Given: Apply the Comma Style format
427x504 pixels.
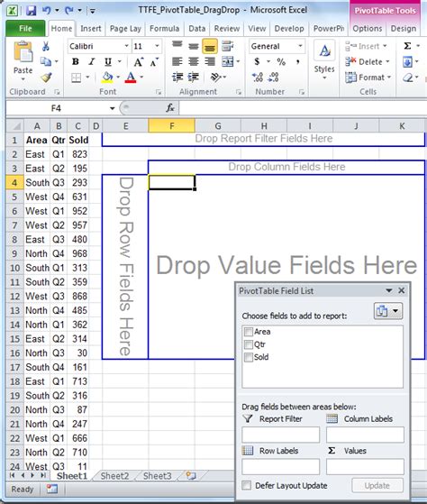Looking at the screenshot, I should [298, 61].
